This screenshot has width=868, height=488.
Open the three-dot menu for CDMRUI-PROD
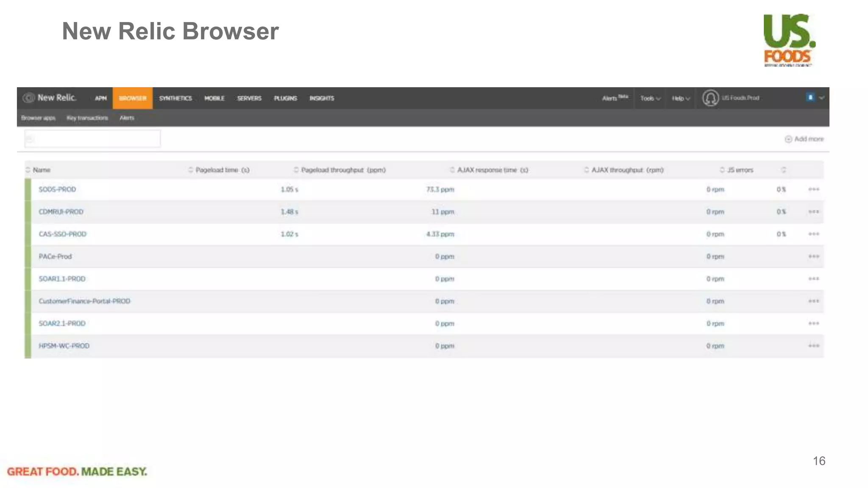[x=813, y=212]
